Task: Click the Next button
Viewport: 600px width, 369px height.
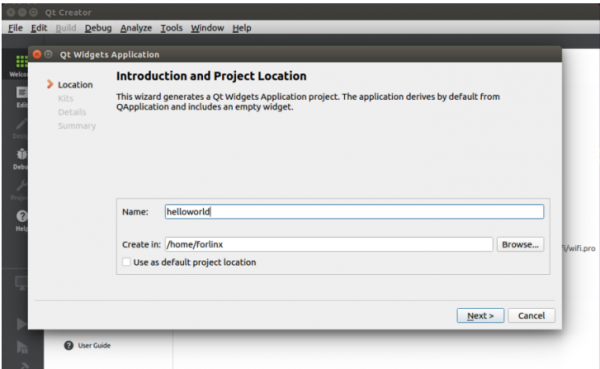Action: 480,316
